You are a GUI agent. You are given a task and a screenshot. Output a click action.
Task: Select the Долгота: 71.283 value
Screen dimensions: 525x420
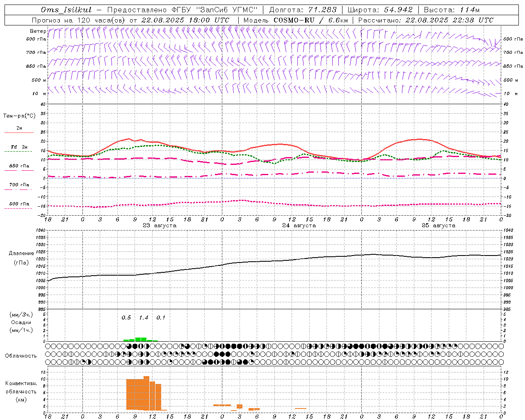303,10
